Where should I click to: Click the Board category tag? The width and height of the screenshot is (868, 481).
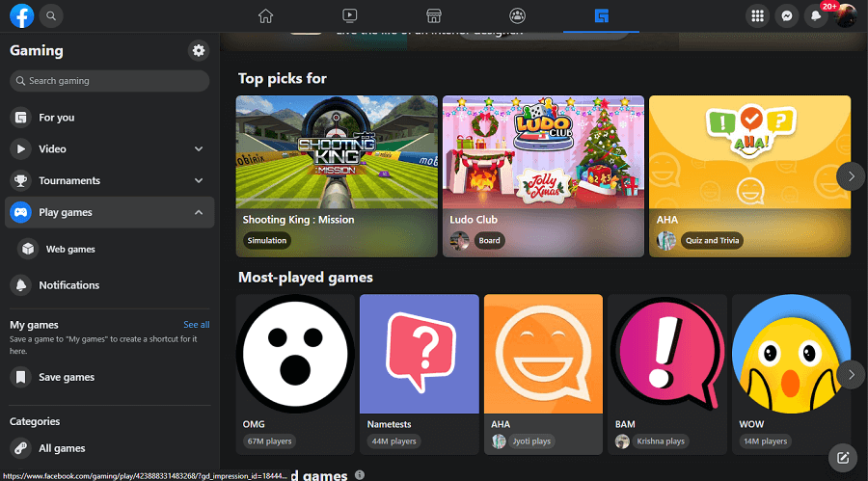(489, 240)
